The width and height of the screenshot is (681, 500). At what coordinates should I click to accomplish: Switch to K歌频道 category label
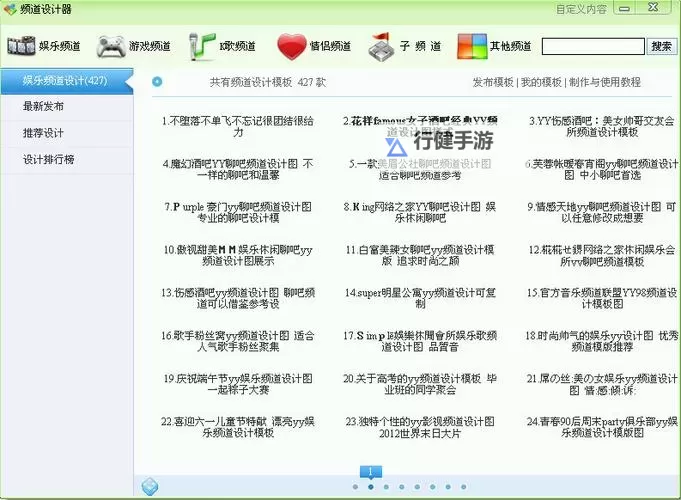tap(237, 46)
